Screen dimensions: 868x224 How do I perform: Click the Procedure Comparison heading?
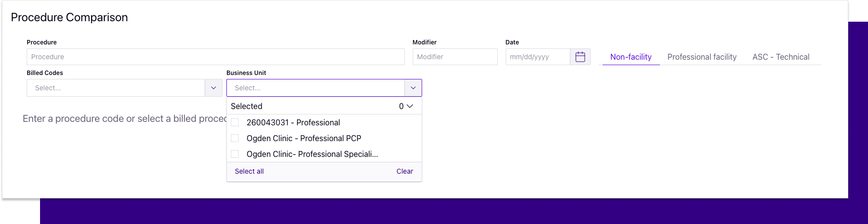69,17
